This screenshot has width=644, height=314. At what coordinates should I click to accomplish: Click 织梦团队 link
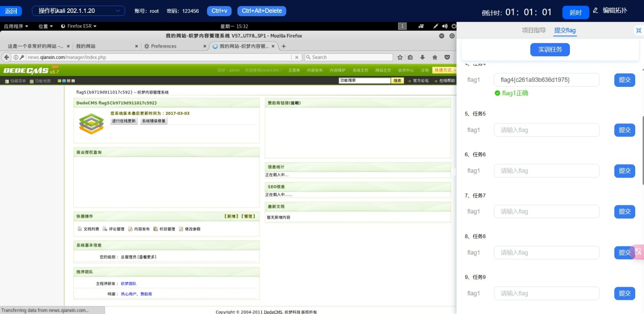(128, 284)
